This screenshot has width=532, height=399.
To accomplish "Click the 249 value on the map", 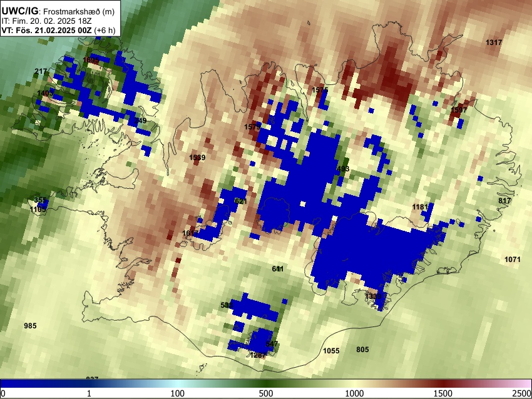I will click(140, 121).
